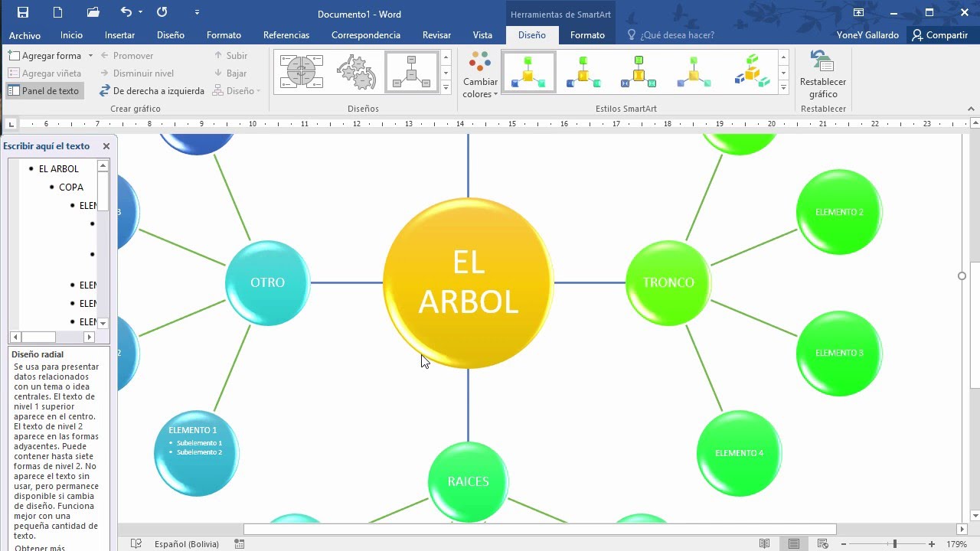This screenshot has width=980, height=551.
Task: Select the fourth SmartArt style thumbnail
Action: [x=694, y=72]
